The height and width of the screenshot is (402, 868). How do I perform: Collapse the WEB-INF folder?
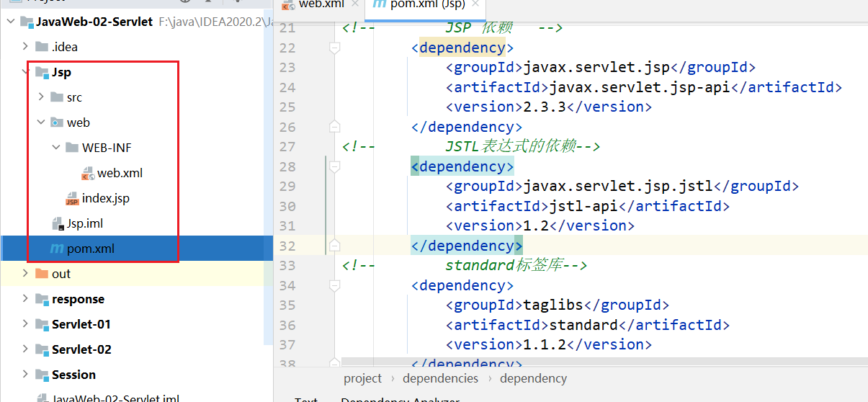pyautogui.click(x=56, y=148)
